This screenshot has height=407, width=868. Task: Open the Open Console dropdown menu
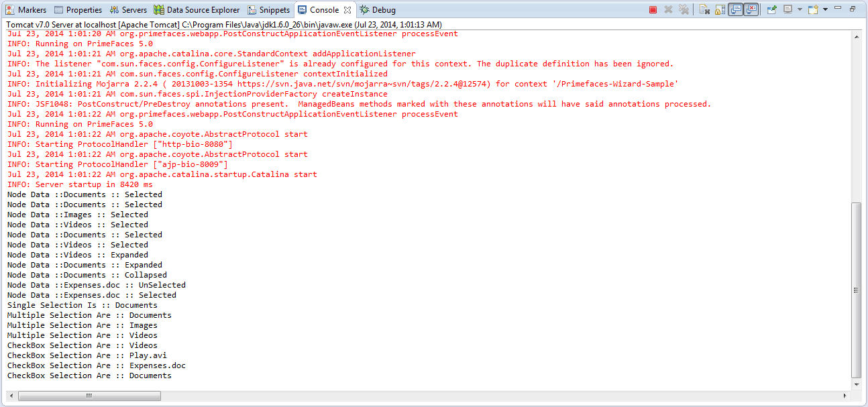coord(825,9)
